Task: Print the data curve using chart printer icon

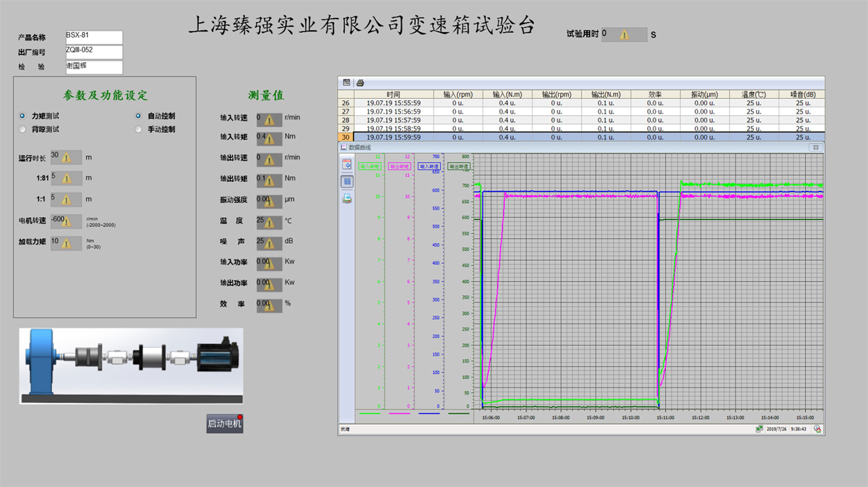Action: tap(347, 199)
